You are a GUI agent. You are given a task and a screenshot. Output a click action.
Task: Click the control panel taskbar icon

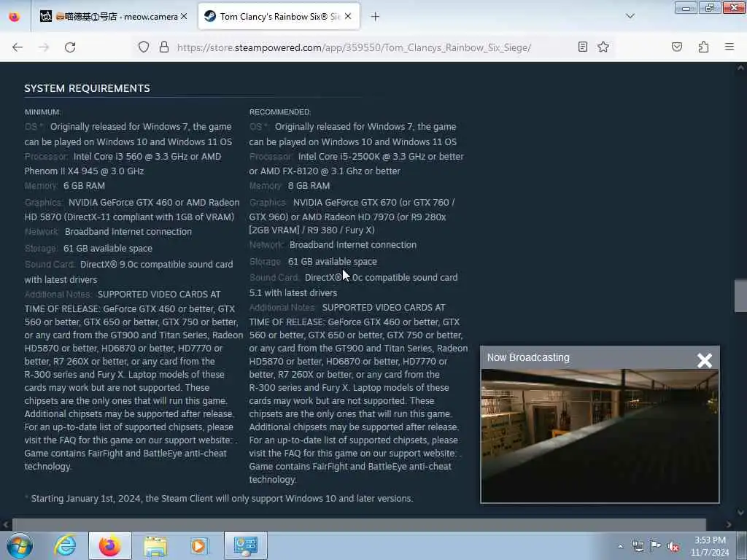(x=245, y=545)
